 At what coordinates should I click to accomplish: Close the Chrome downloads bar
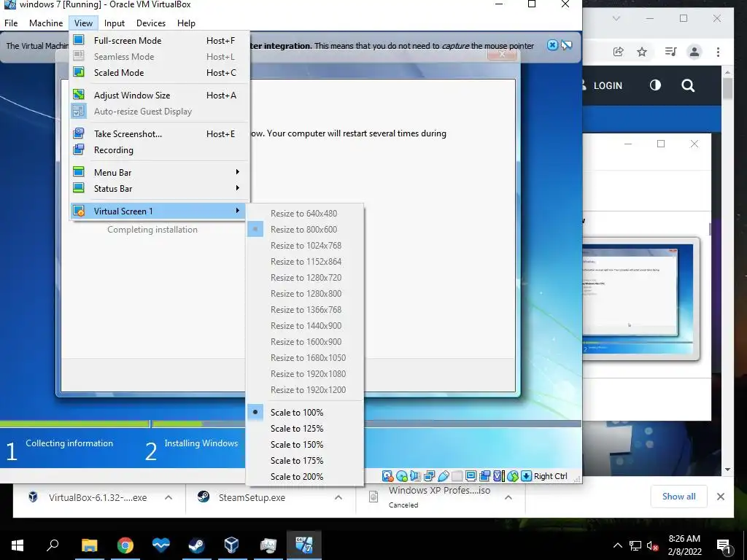coord(720,497)
